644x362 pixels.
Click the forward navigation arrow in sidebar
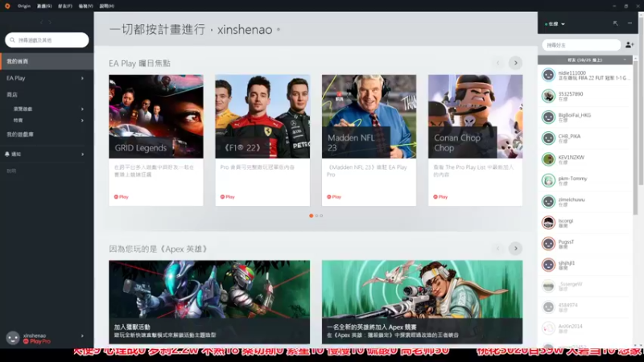click(x=50, y=23)
